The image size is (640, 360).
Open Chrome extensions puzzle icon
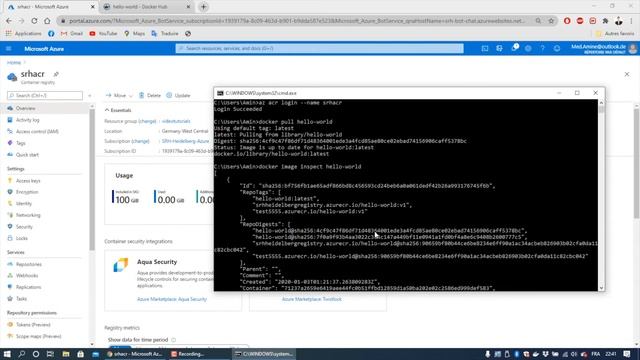pos(606,21)
